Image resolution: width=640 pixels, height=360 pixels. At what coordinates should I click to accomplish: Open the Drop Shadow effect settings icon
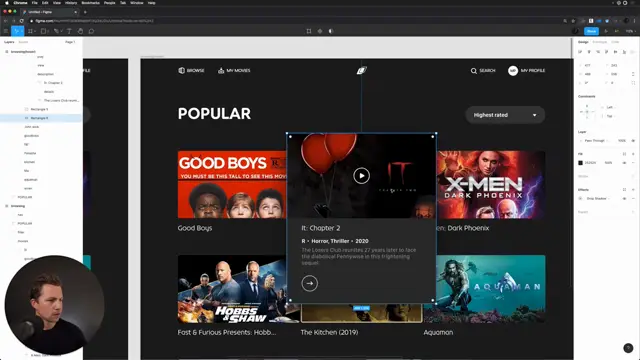coord(580,198)
